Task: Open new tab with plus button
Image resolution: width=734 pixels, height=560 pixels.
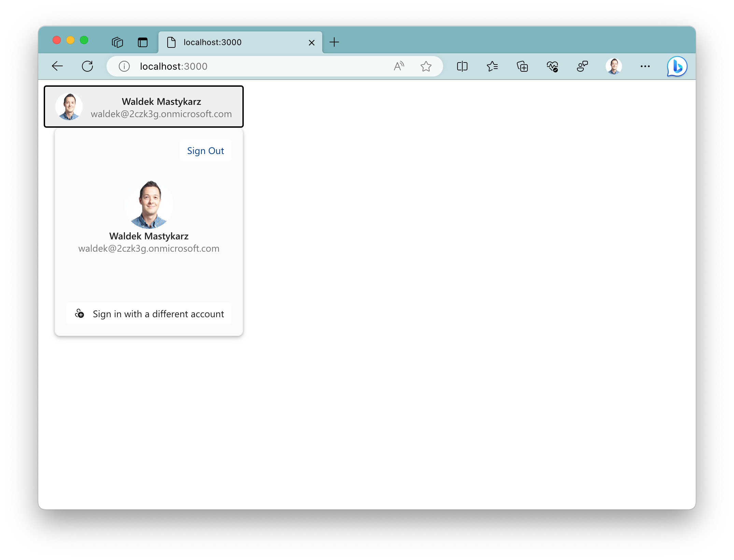Action: pos(334,42)
